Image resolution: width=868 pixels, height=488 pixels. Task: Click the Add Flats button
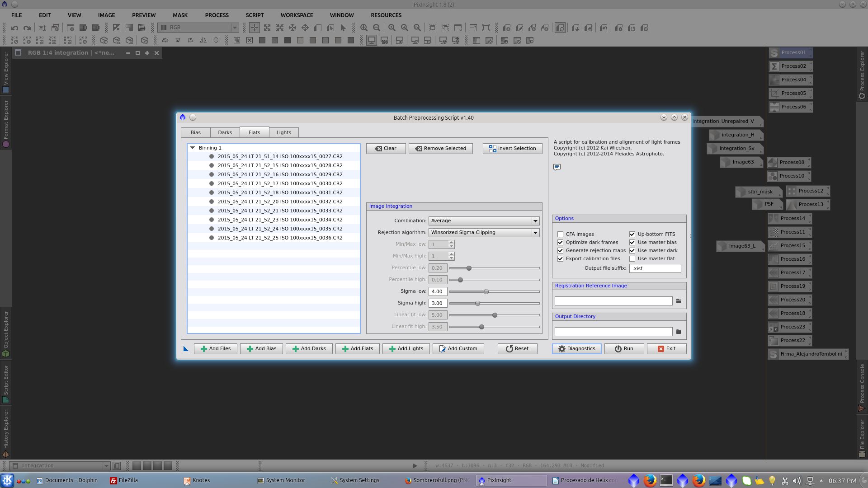click(x=358, y=349)
